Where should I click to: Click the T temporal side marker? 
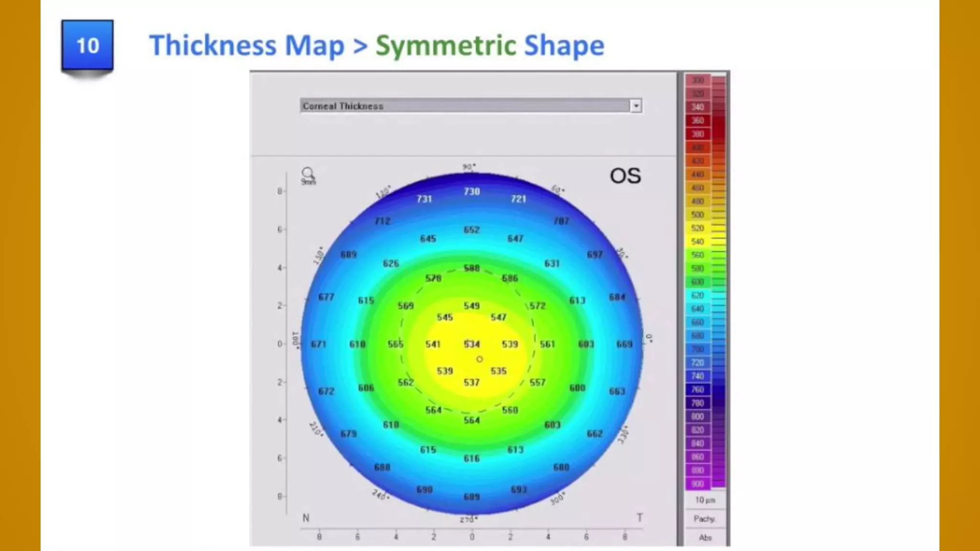coord(639,518)
